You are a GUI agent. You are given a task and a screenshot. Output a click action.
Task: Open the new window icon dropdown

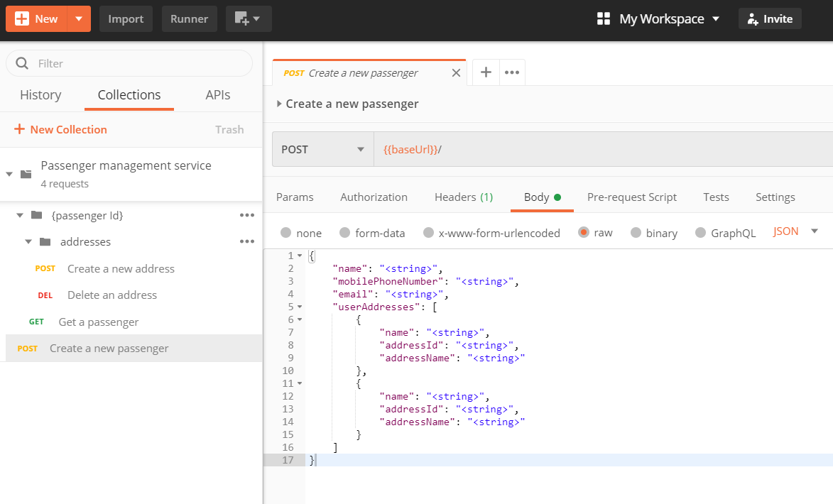click(x=248, y=19)
